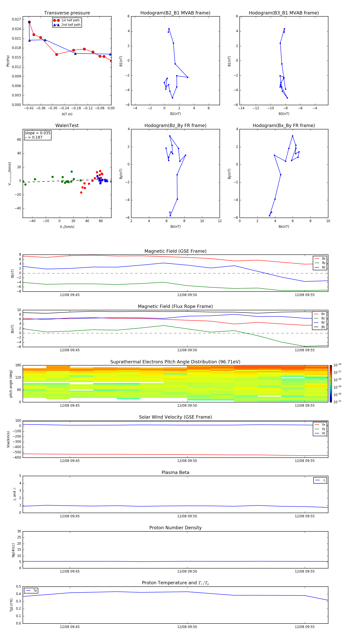This screenshot has width=351, height=644.
Task: Click the 'Bz(nT)' x-axis label
Action: tap(175, 227)
